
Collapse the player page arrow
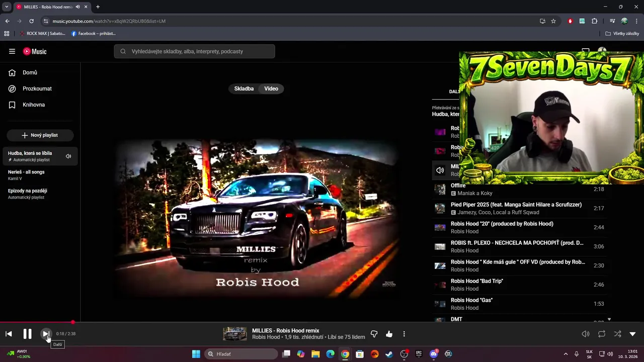click(x=633, y=334)
